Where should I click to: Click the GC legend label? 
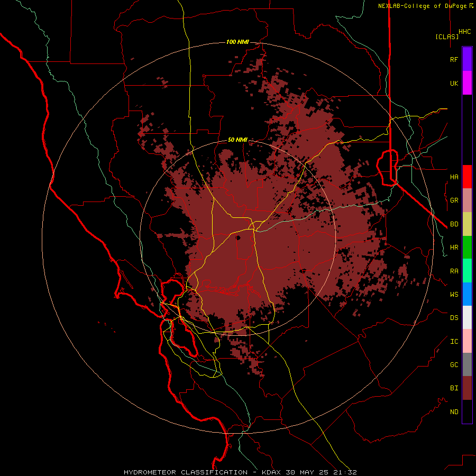tap(454, 364)
